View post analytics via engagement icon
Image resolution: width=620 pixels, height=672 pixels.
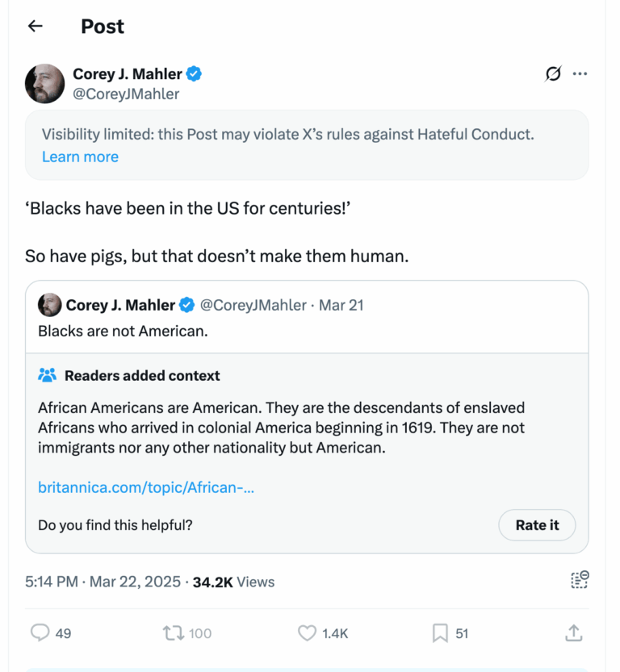tap(580, 580)
